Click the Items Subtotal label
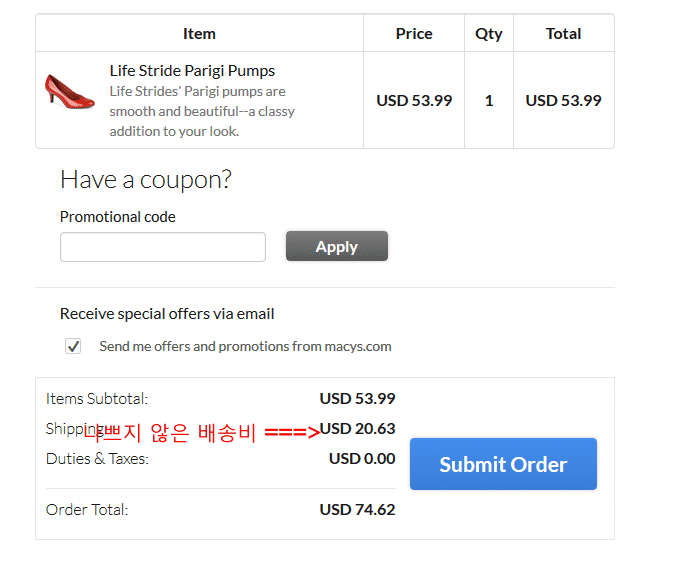 (97, 399)
